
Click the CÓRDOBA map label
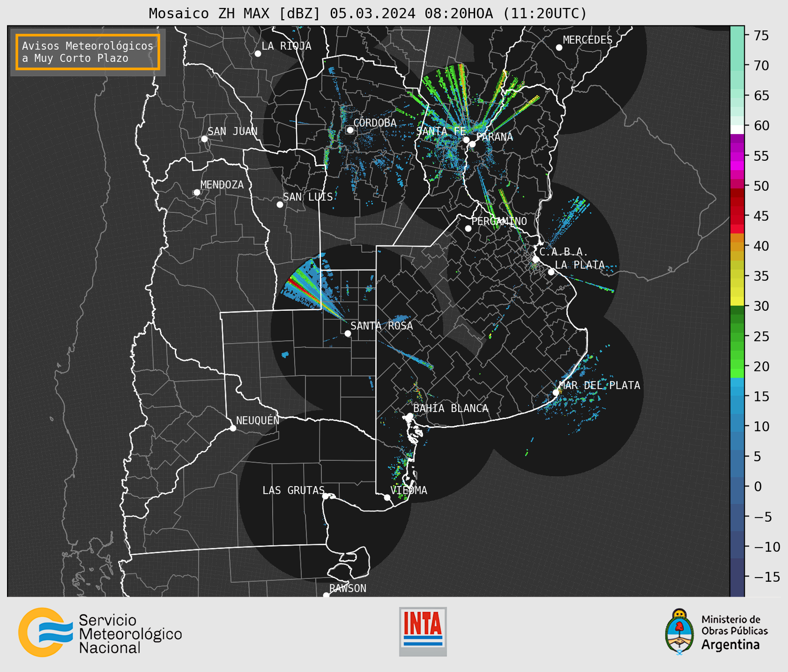point(375,123)
